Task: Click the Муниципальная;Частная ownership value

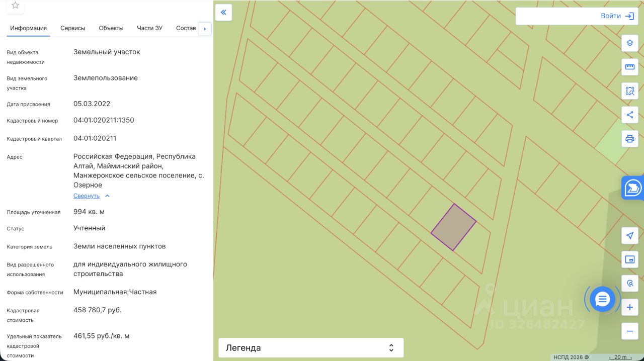Action: pyautogui.click(x=115, y=292)
